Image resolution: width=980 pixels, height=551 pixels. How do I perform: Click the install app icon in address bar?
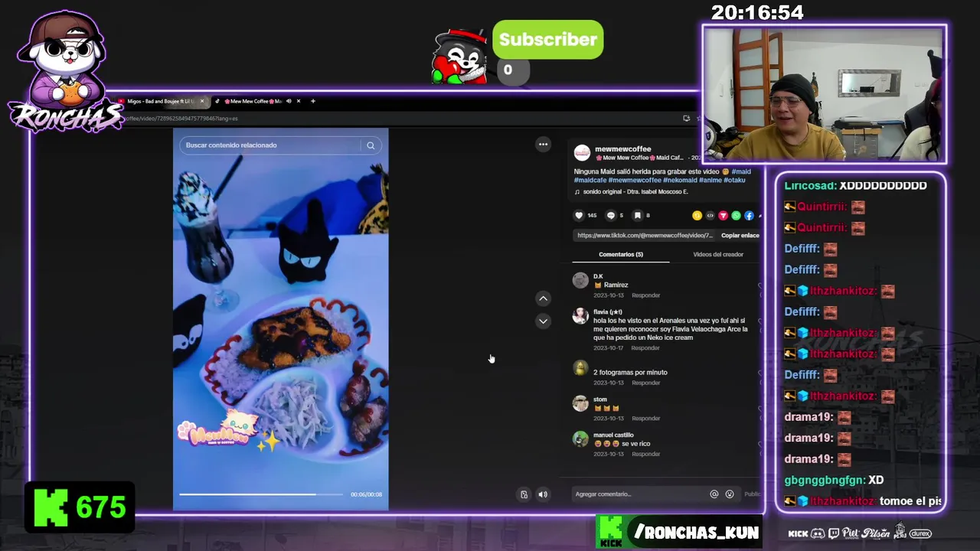tap(686, 119)
